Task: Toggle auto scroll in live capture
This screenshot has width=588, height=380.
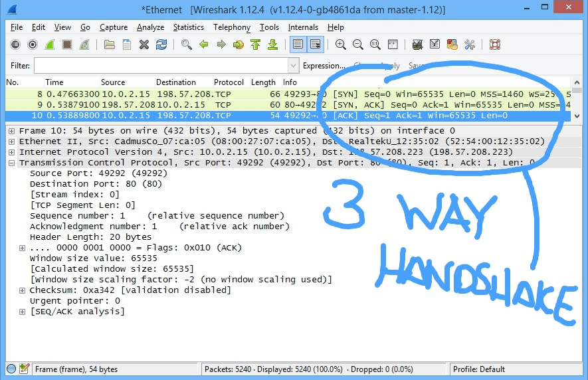Action: coord(315,45)
